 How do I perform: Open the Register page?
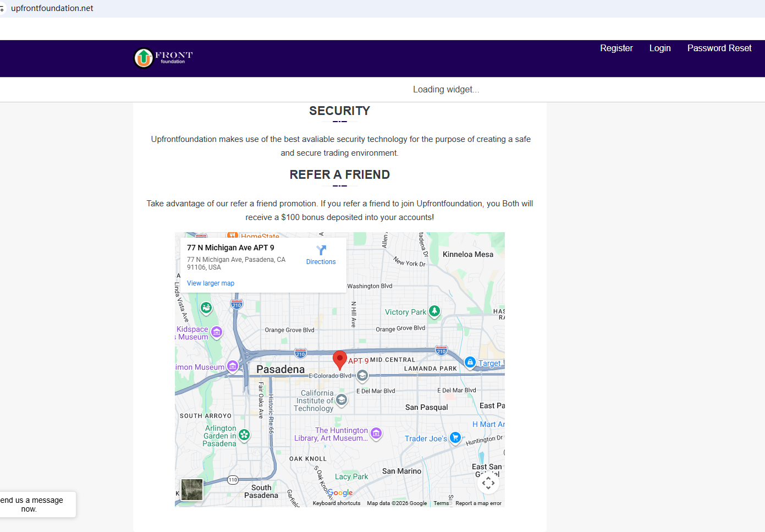(x=616, y=48)
